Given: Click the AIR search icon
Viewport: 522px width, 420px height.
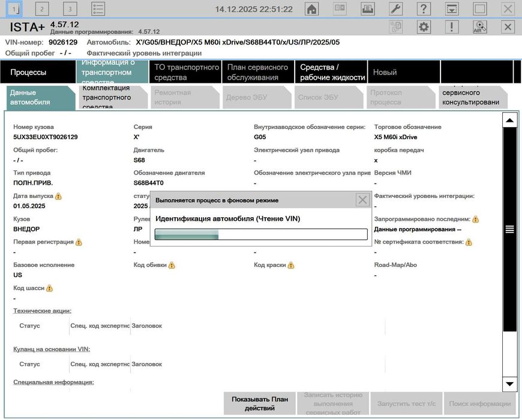Looking at the screenshot, I should point(479,27).
